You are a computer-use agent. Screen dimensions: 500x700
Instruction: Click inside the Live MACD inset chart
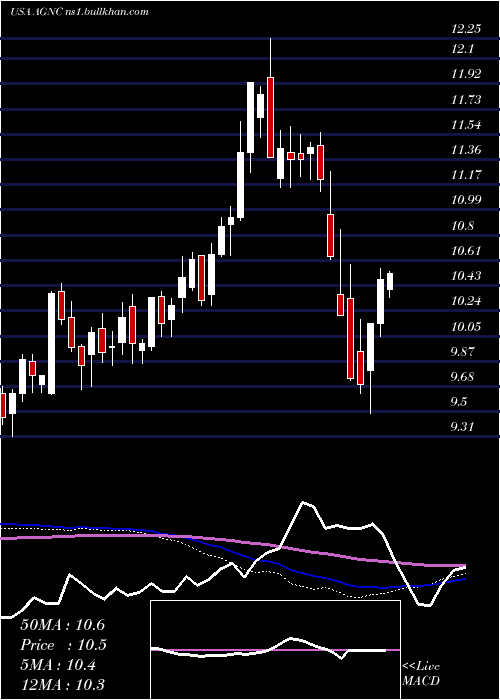coord(275,650)
